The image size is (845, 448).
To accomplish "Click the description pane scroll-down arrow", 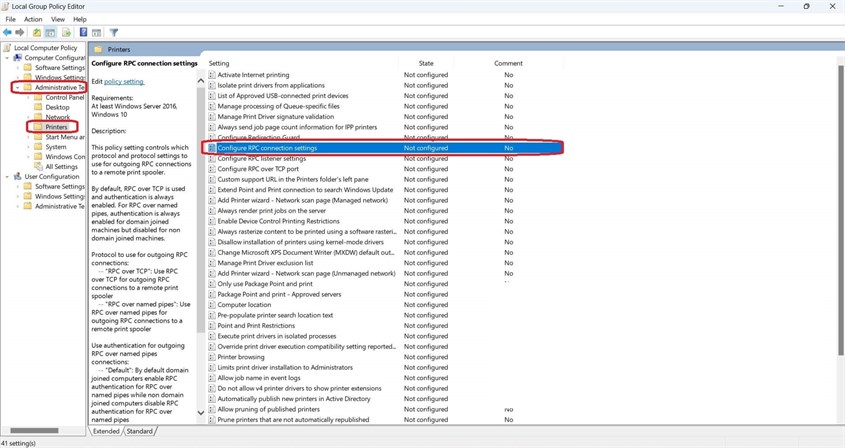I will [x=200, y=412].
